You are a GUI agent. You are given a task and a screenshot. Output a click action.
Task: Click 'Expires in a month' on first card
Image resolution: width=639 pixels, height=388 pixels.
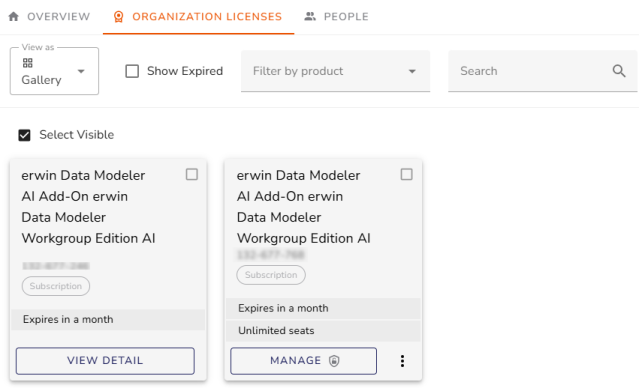tap(68, 319)
